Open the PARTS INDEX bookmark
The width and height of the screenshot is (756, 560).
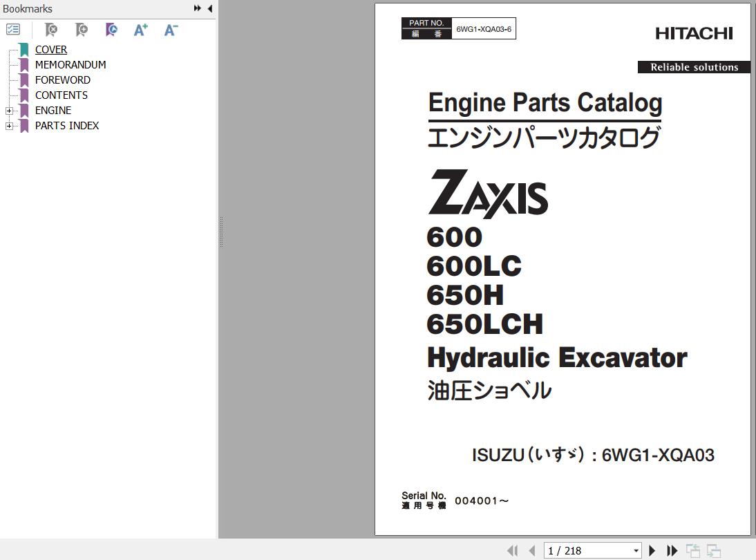click(66, 125)
